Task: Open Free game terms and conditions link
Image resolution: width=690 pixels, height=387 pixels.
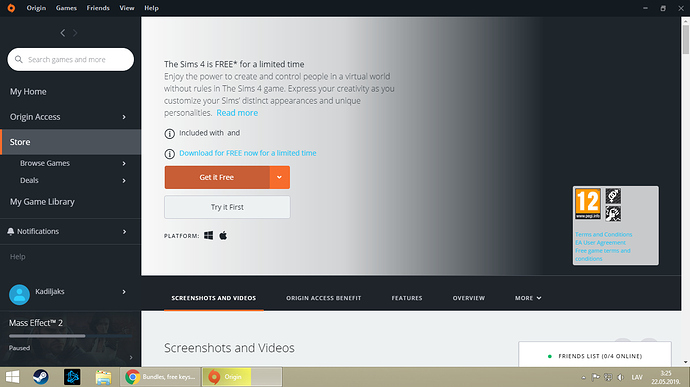Action: pos(603,254)
